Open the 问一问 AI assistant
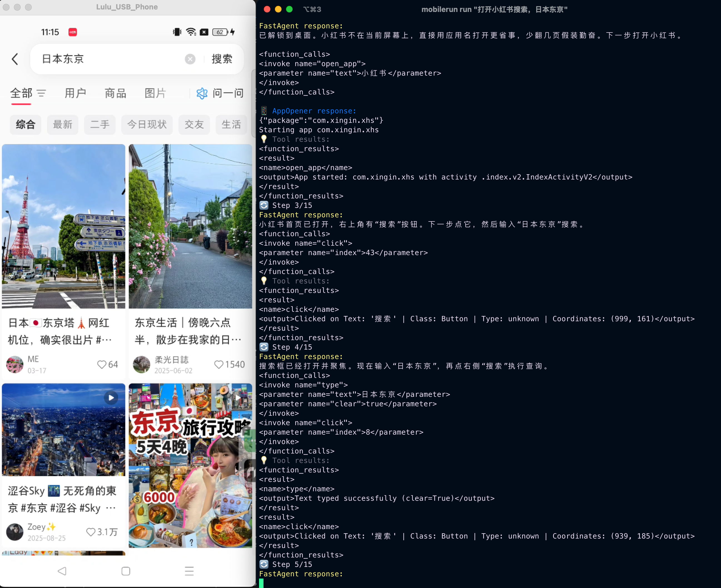 [220, 93]
